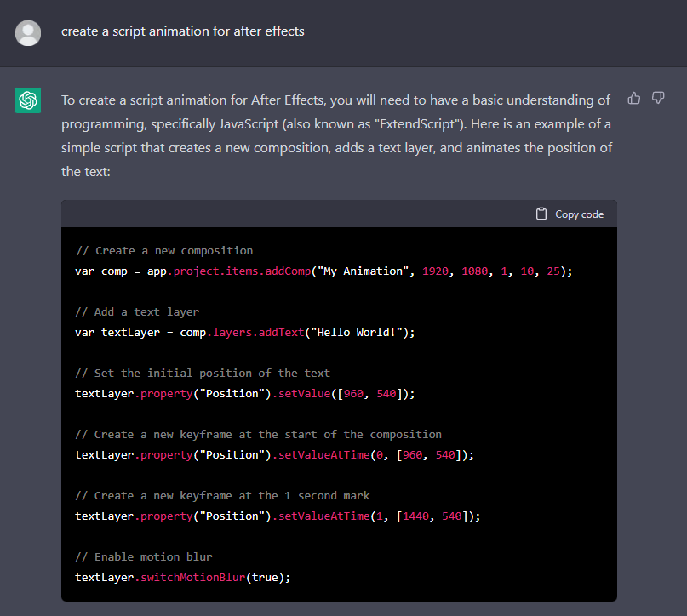Click the switchMotionBlur(true) code line

point(183,578)
